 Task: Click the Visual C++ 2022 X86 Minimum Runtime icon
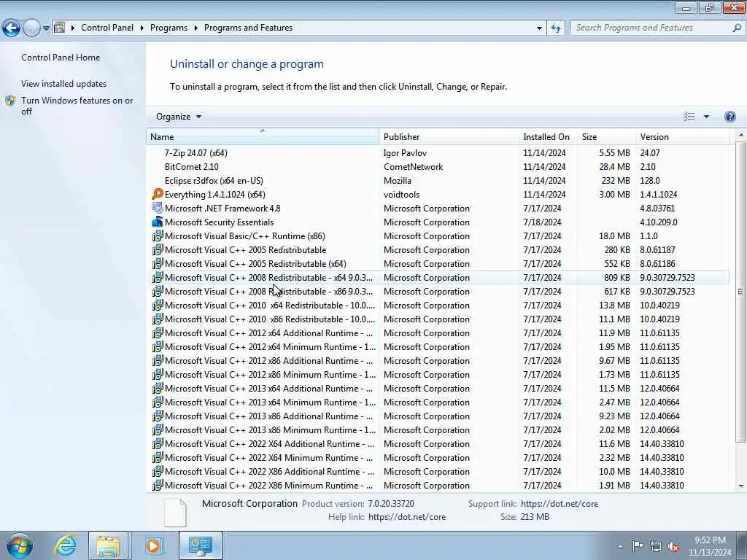click(158, 485)
